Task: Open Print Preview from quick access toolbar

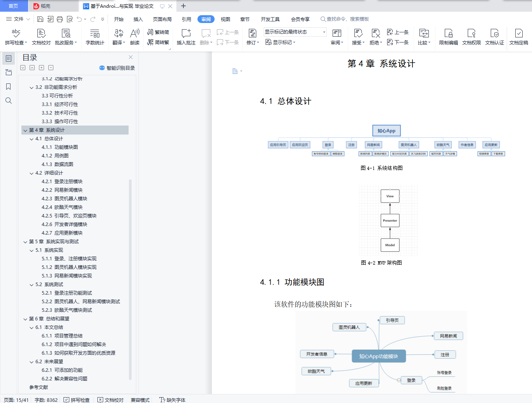Action: [x=70, y=19]
